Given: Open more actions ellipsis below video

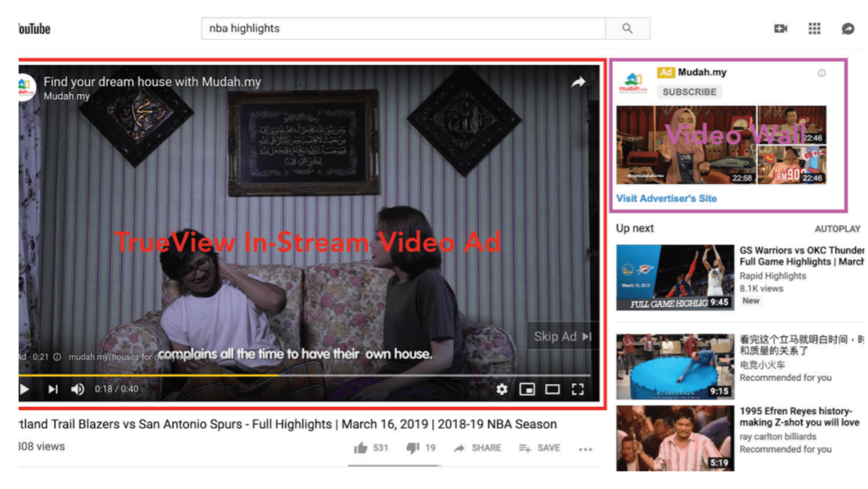Looking at the screenshot, I should (x=586, y=448).
